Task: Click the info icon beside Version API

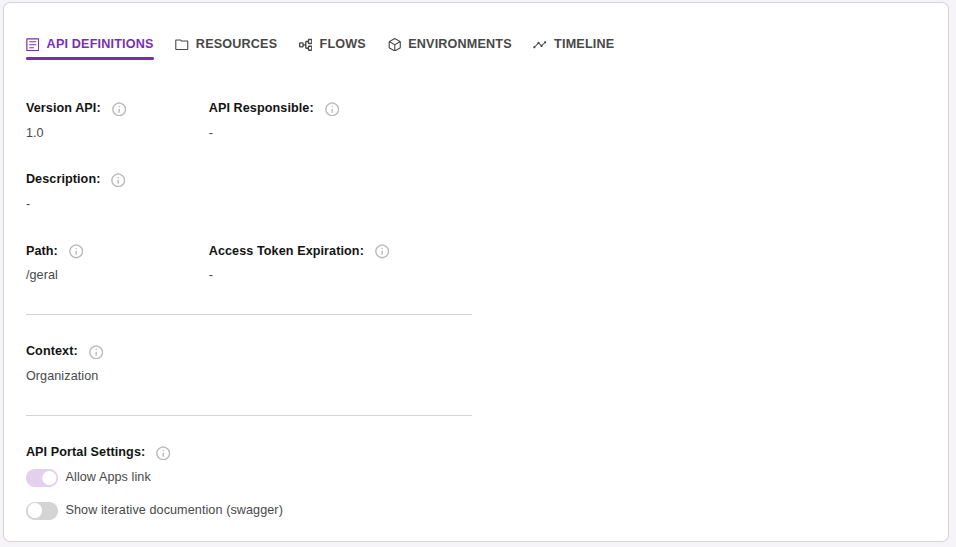Action: point(119,109)
